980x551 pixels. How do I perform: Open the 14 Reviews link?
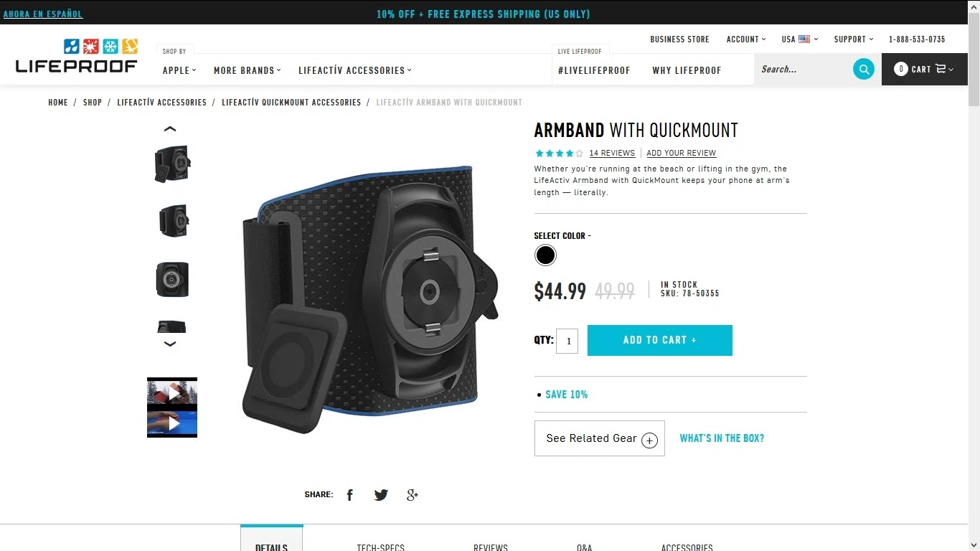point(612,153)
